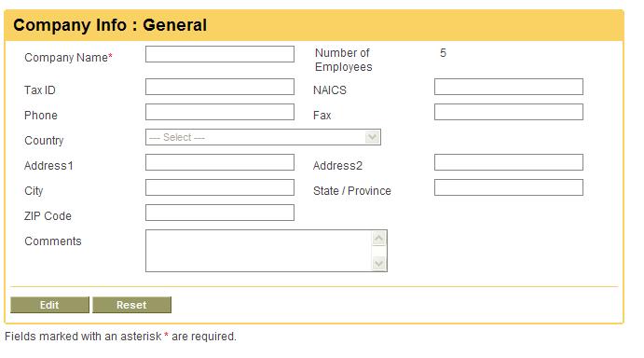The height and width of the screenshot is (358, 644).
Task: Click Comments scrollbar down arrow
Action: coord(378,263)
